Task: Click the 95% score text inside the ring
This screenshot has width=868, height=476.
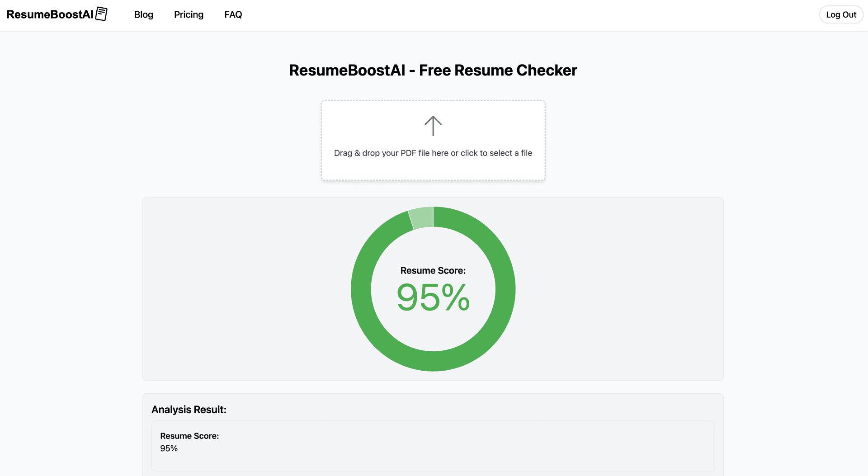Action: coord(433,296)
